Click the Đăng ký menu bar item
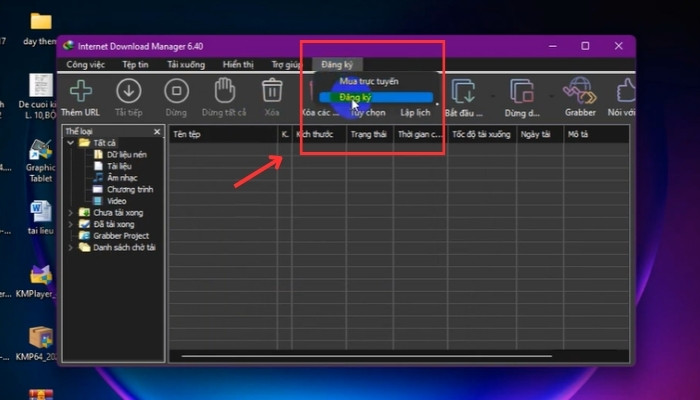Screen dimensions: 700x400 (x=337, y=65)
